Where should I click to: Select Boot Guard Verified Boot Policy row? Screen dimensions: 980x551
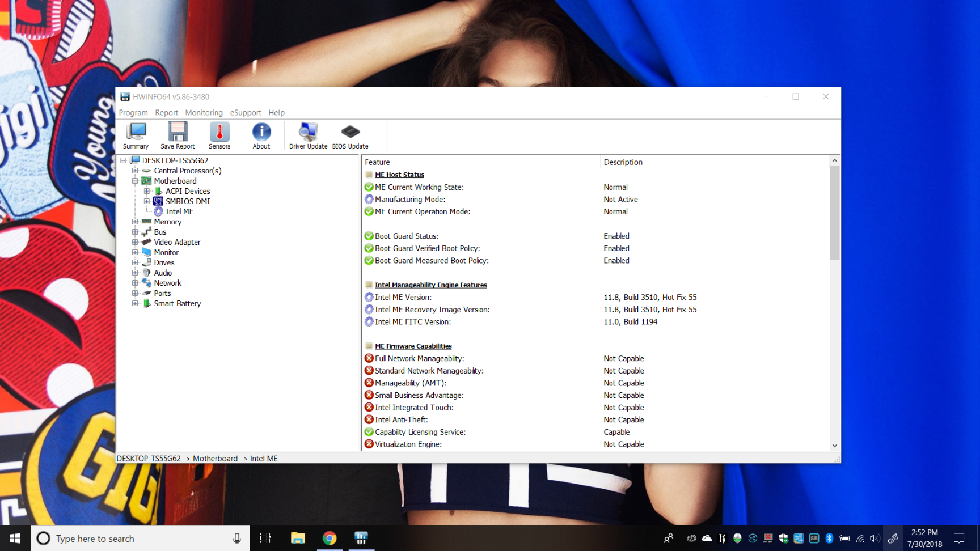pos(595,248)
